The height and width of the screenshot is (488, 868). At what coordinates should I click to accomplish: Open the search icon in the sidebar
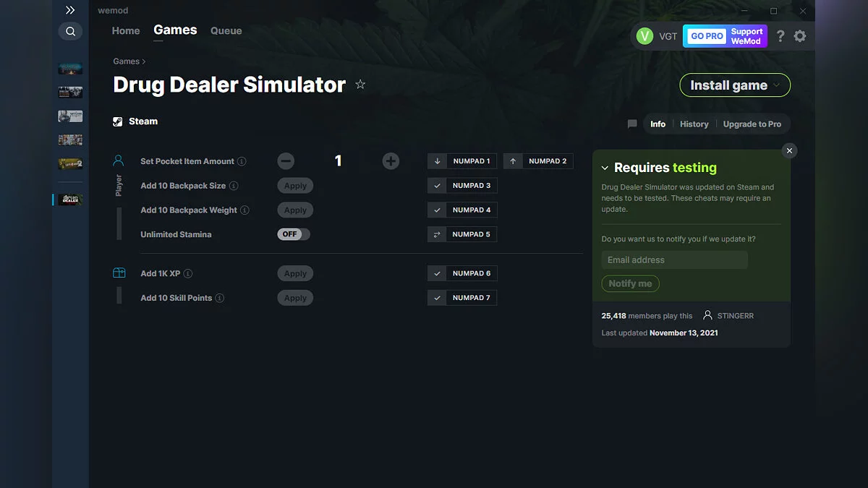[70, 31]
